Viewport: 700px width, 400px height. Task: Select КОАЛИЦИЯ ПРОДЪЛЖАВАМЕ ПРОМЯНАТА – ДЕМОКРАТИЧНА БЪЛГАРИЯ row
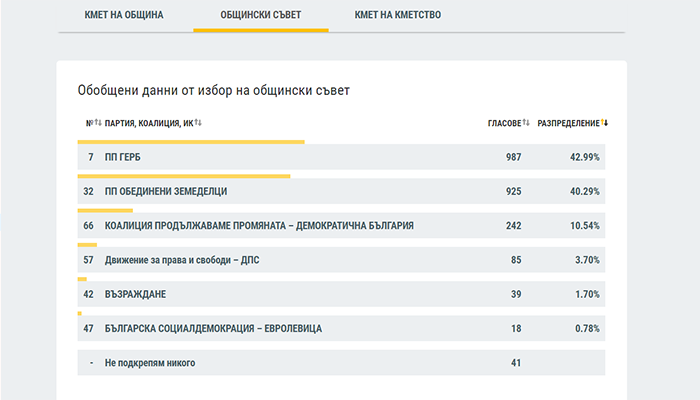[341, 225]
